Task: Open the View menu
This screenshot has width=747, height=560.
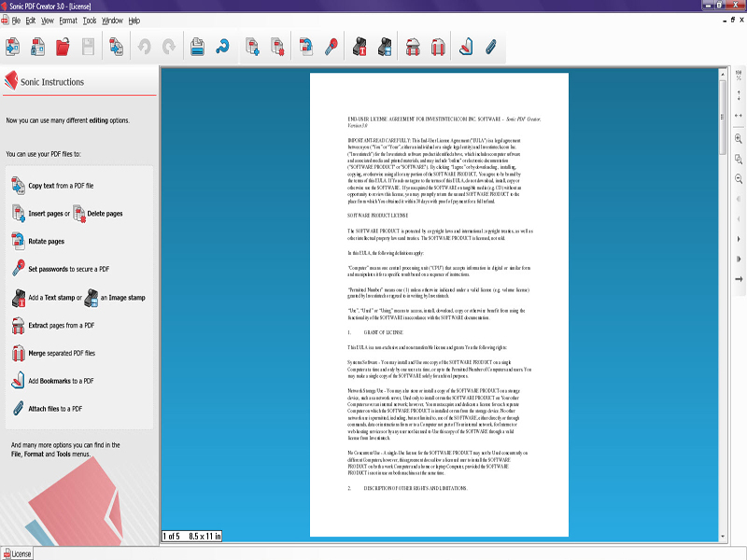Action: point(48,21)
